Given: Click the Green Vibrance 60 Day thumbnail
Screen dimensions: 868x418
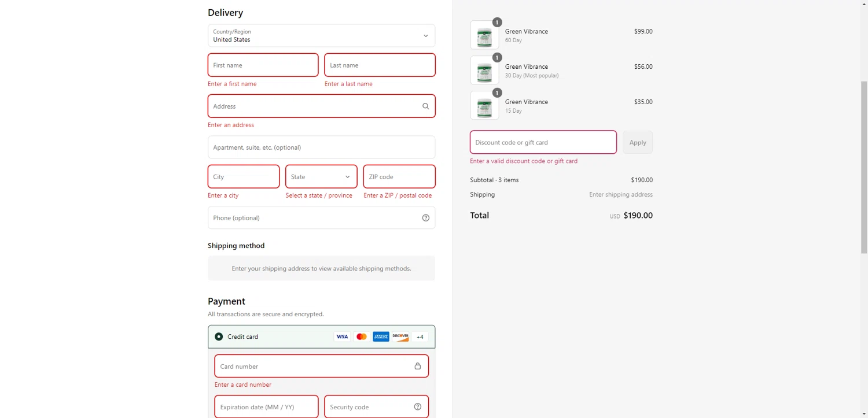Looking at the screenshot, I should pos(484,35).
